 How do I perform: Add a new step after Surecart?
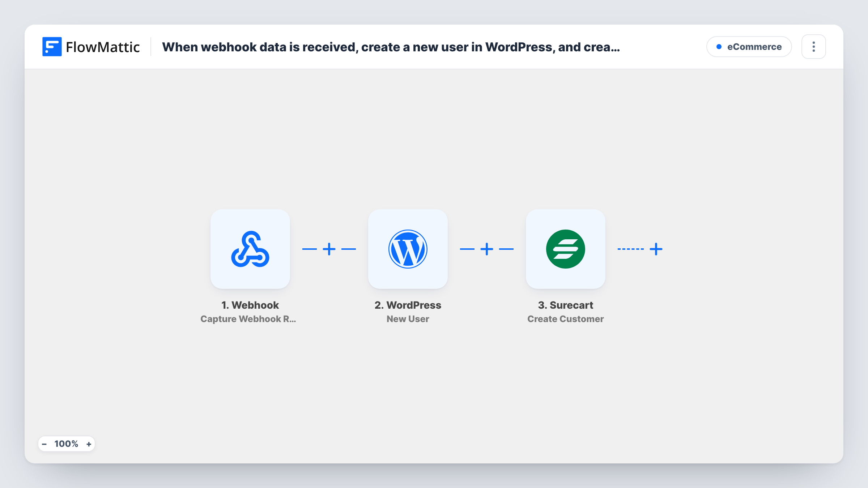(x=656, y=249)
